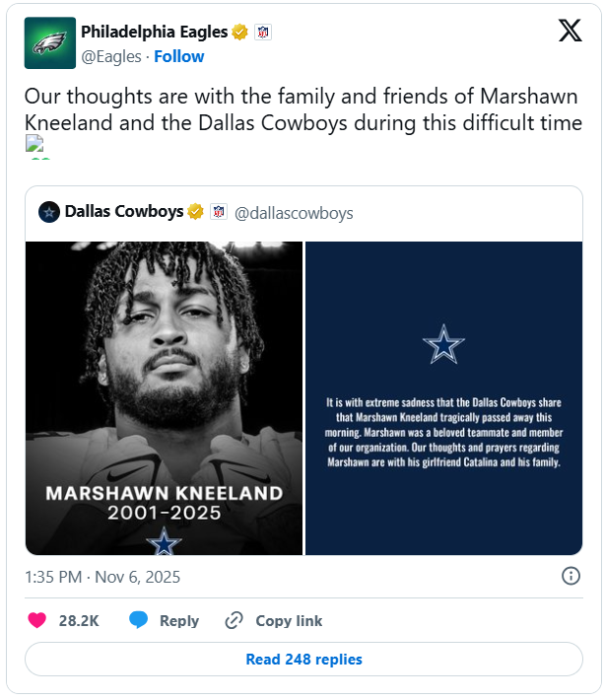Click the @dallascowboys handle
This screenshot has width=604, height=700.
(x=294, y=212)
